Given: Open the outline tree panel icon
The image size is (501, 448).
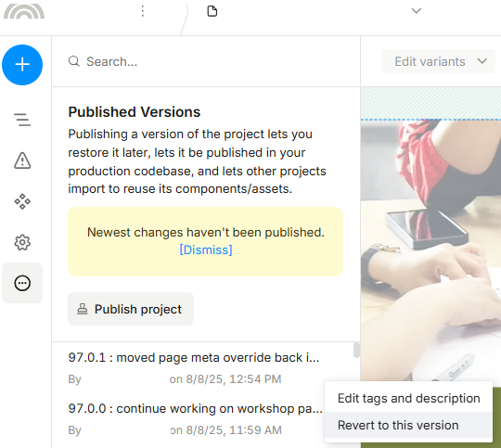Looking at the screenshot, I should 22,120.
